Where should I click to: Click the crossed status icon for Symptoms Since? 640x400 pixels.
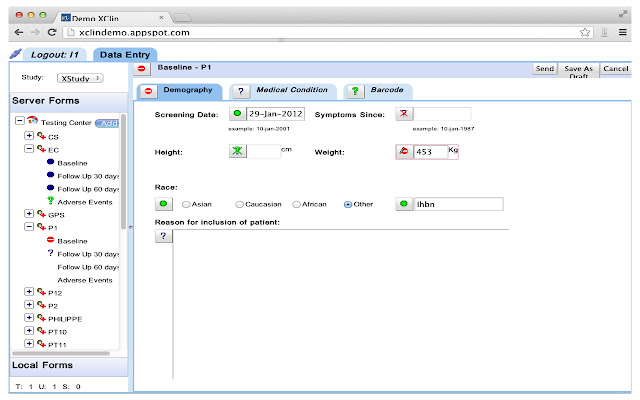pos(404,113)
